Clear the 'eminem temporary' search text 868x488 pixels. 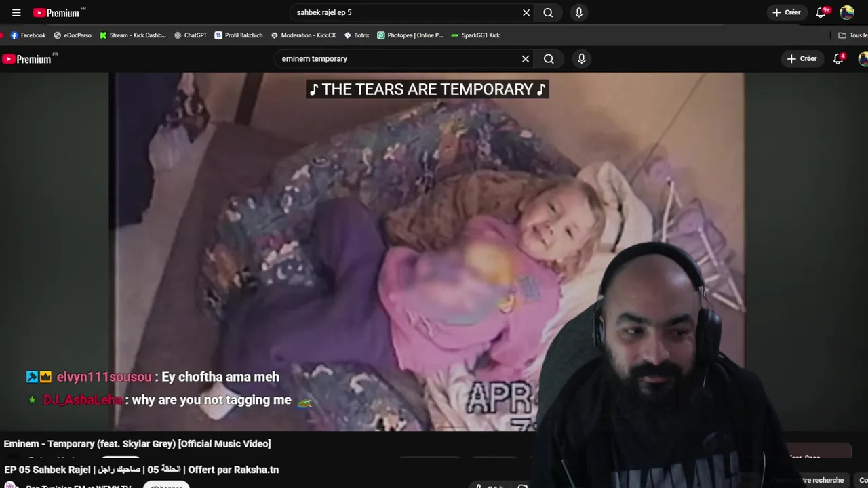(526, 59)
